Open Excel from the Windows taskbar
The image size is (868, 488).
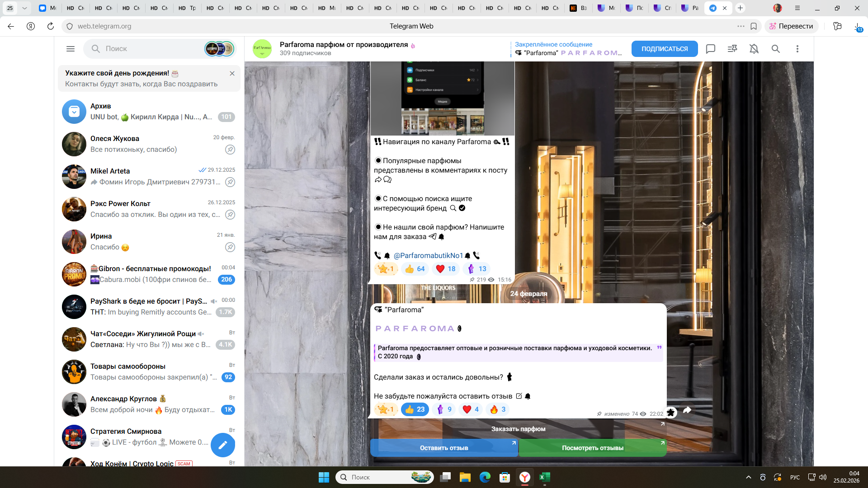tap(544, 477)
